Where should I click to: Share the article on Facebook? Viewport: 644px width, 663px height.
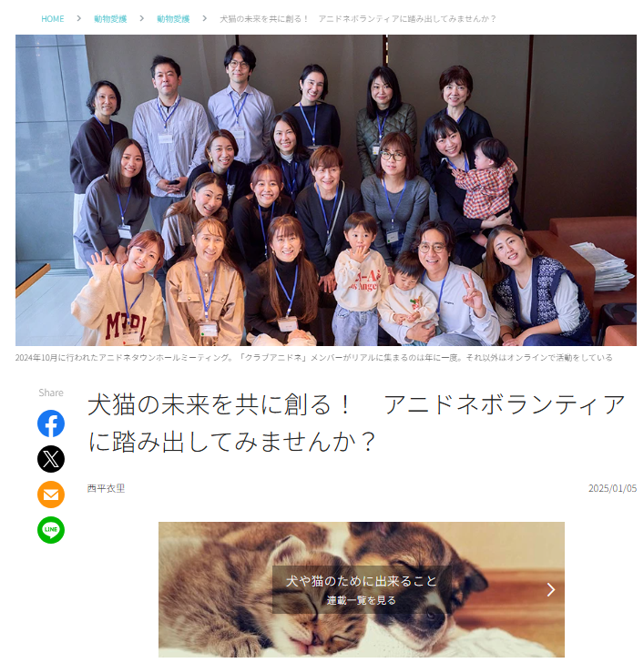[x=51, y=423]
